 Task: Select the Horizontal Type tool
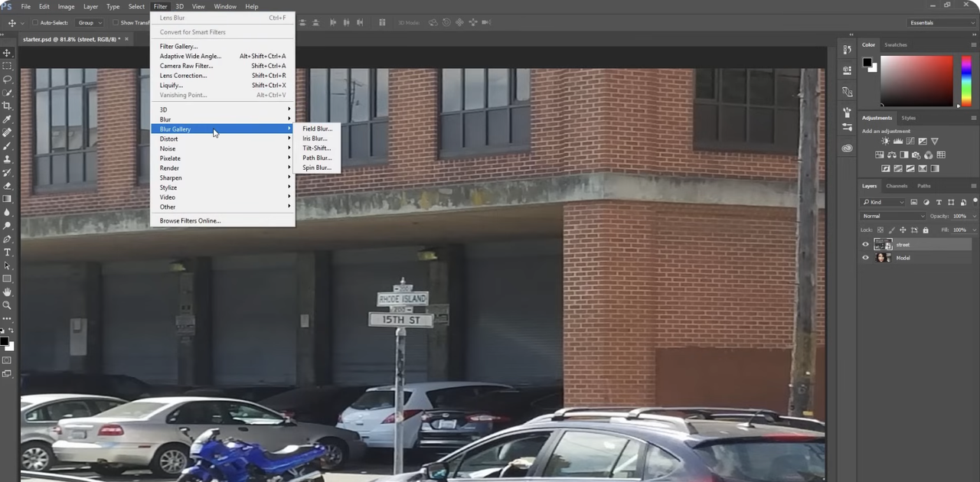tap(7, 252)
